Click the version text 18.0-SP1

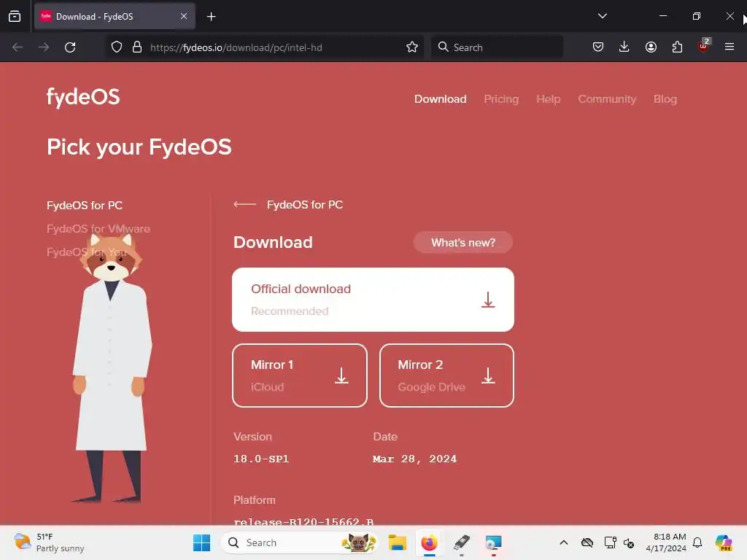(x=261, y=459)
